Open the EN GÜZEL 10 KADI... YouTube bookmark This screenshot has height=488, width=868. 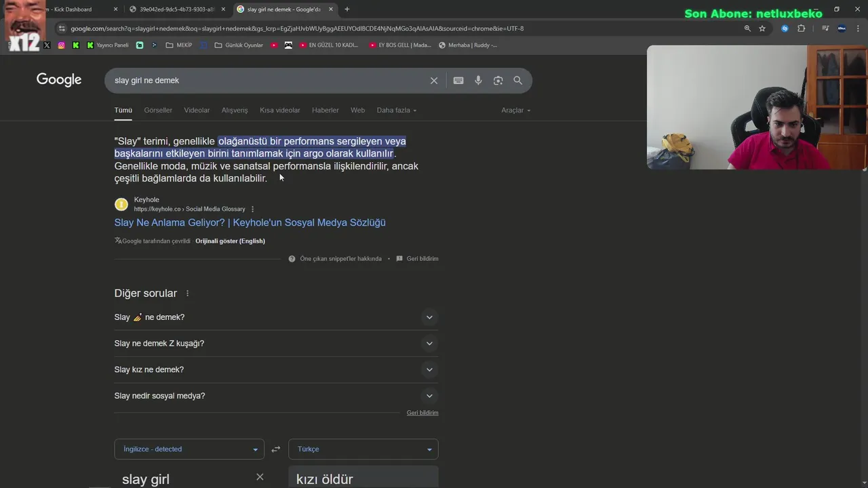pos(328,45)
